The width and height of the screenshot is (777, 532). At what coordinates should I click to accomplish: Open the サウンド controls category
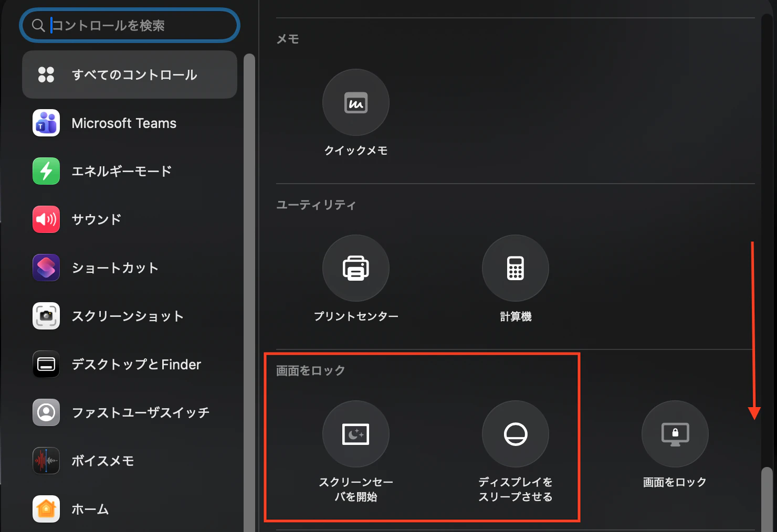(x=130, y=219)
